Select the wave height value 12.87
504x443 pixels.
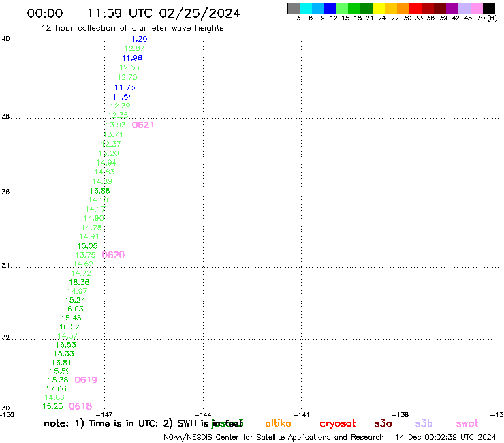click(x=134, y=48)
